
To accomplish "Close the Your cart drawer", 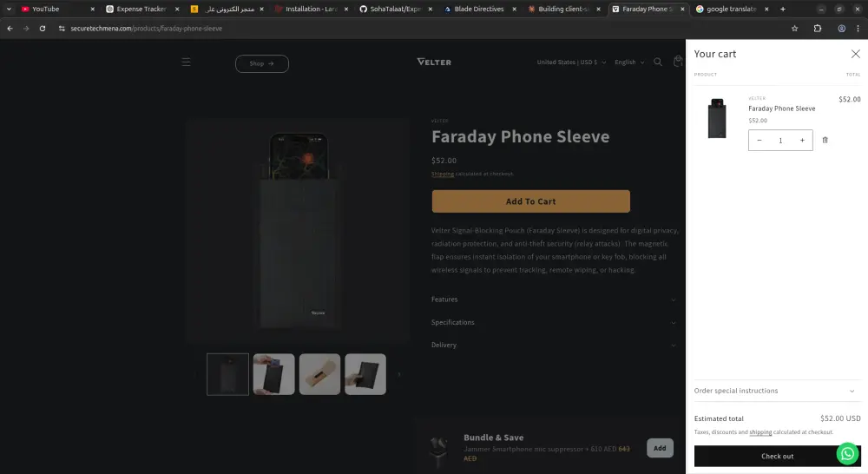I will pyautogui.click(x=855, y=54).
